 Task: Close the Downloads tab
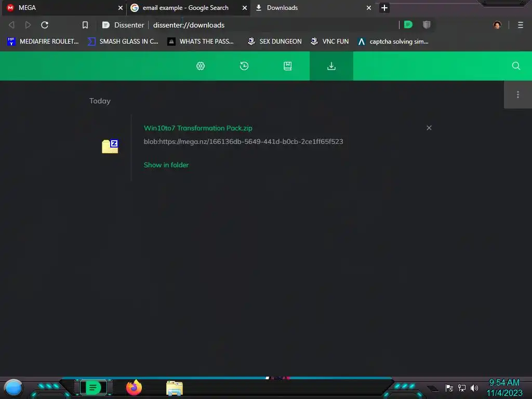[369, 8]
